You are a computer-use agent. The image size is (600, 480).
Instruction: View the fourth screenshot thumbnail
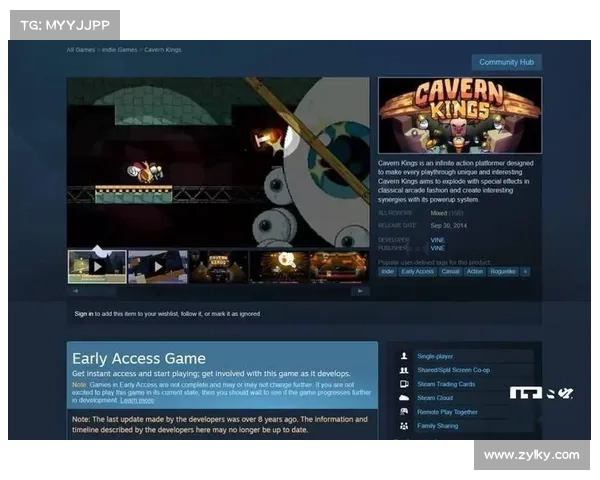tap(279, 267)
